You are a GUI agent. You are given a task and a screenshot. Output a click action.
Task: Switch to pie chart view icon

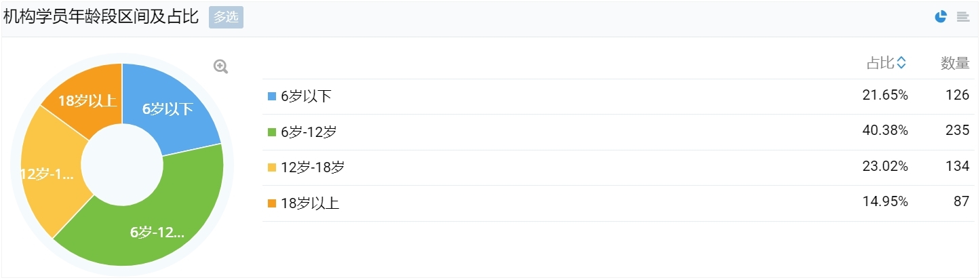941,17
